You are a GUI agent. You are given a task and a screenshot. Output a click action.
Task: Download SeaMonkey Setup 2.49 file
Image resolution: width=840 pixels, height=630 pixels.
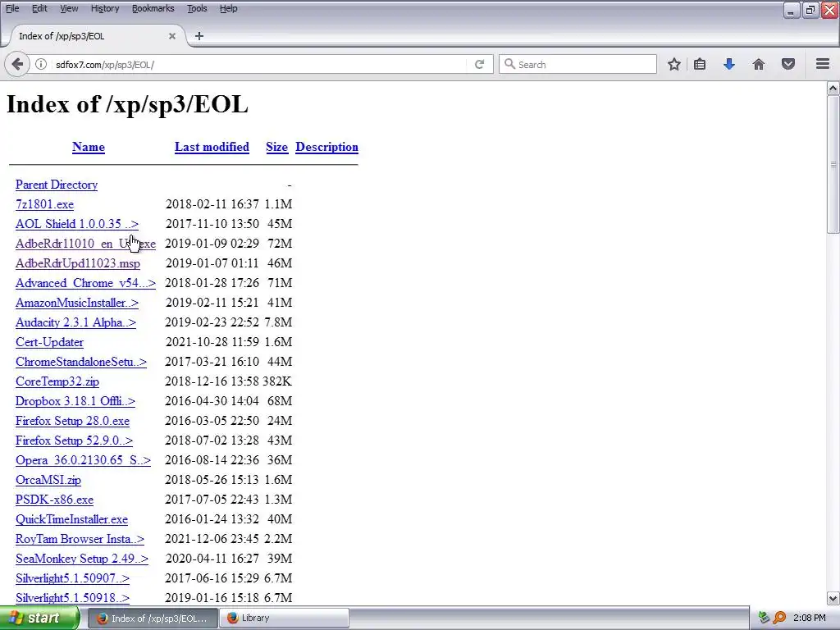click(82, 559)
